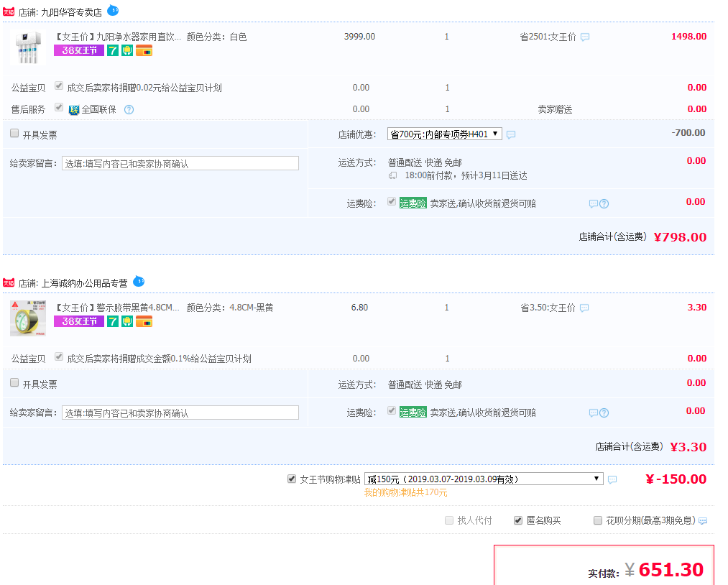Enable 找人代付 checkbox
This screenshot has width=728, height=585.
(449, 520)
